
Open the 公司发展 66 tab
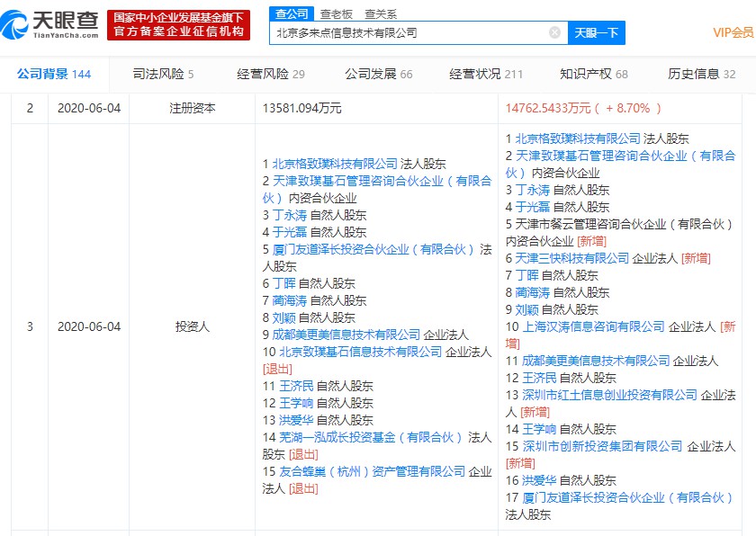pyautogui.click(x=379, y=74)
